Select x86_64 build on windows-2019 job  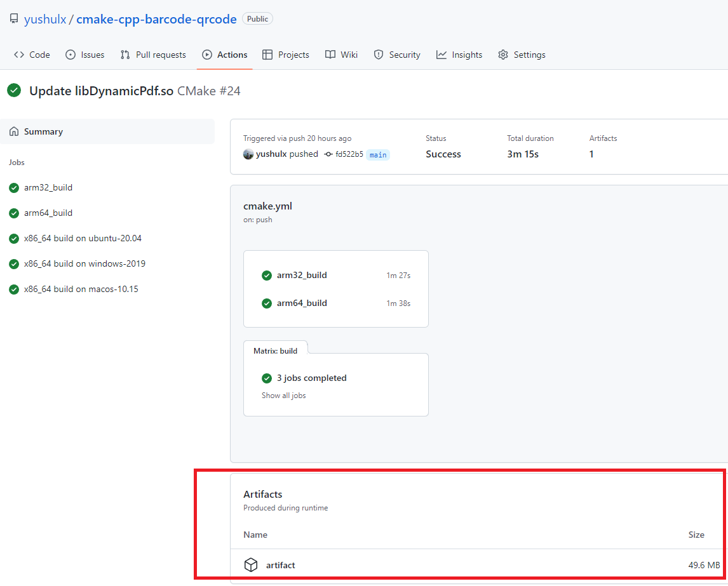click(84, 264)
